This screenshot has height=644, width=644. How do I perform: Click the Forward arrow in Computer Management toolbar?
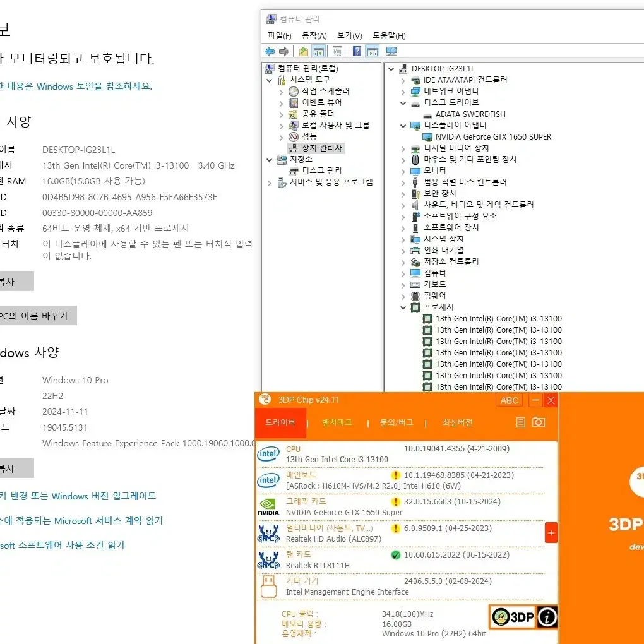click(x=284, y=51)
